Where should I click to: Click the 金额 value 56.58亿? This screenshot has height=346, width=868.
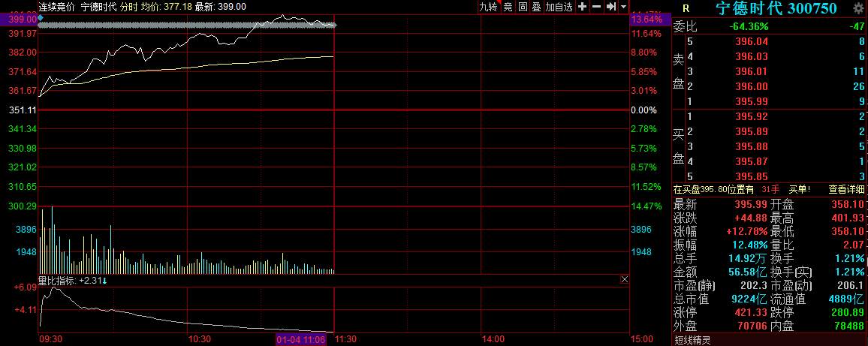click(x=749, y=272)
